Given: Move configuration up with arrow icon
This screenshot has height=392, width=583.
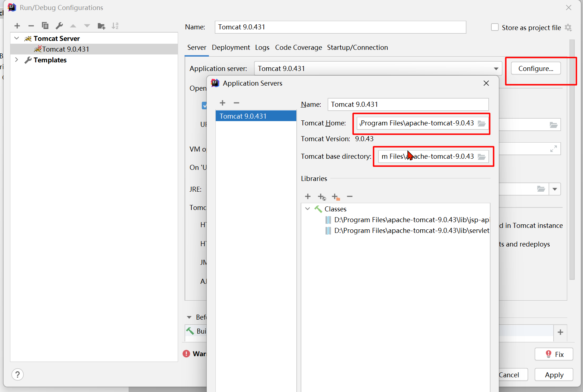Looking at the screenshot, I should [x=73, y=26].
